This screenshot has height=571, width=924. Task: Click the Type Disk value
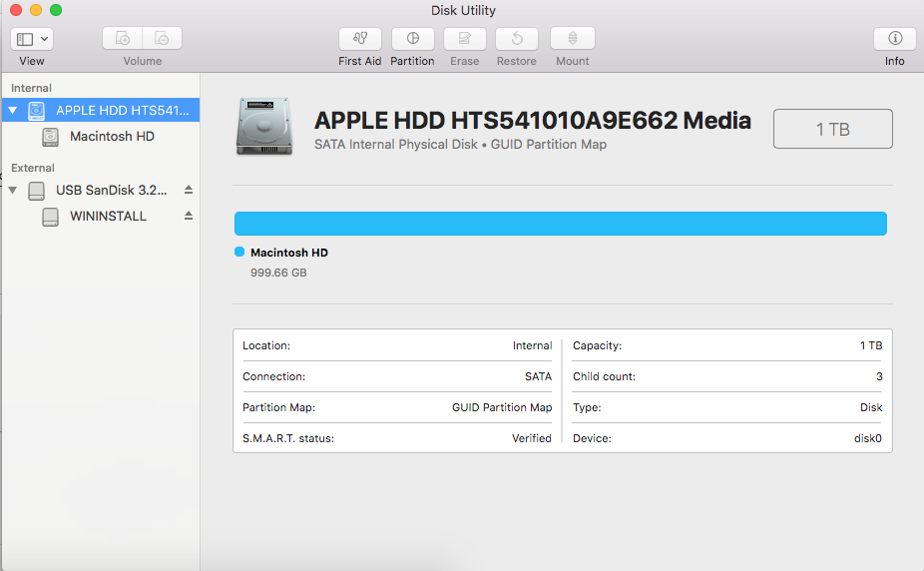click(x=871, y=407)
